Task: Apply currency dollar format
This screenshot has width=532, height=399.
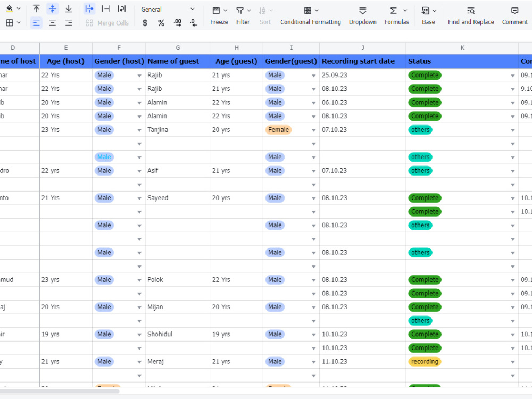Action: click(x=145, y=23)
